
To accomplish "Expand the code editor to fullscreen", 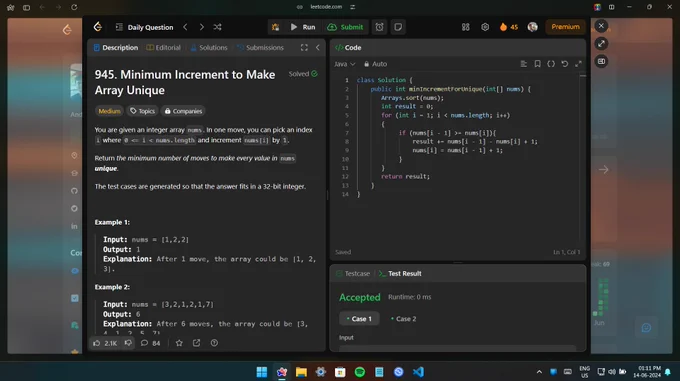I will coord(578,64).
